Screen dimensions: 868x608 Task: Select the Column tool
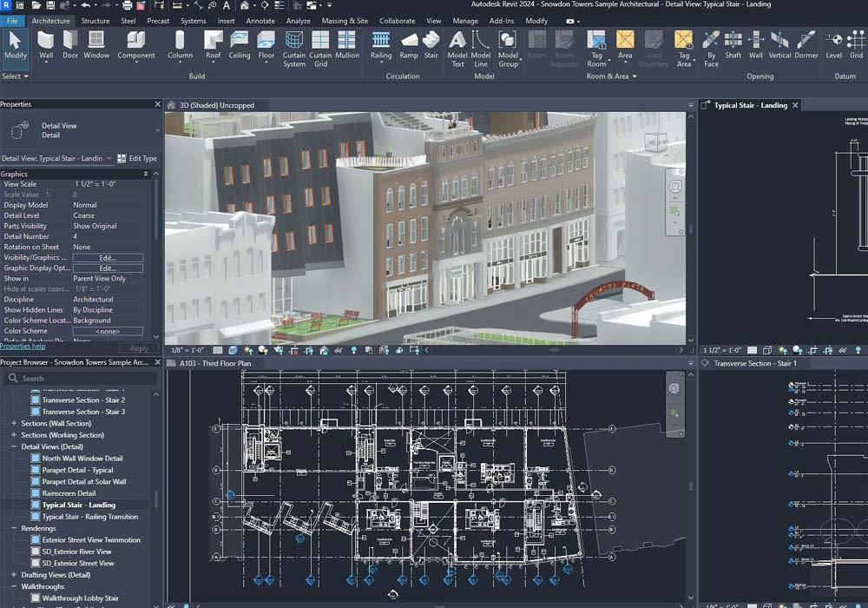[x=180, y=45]
